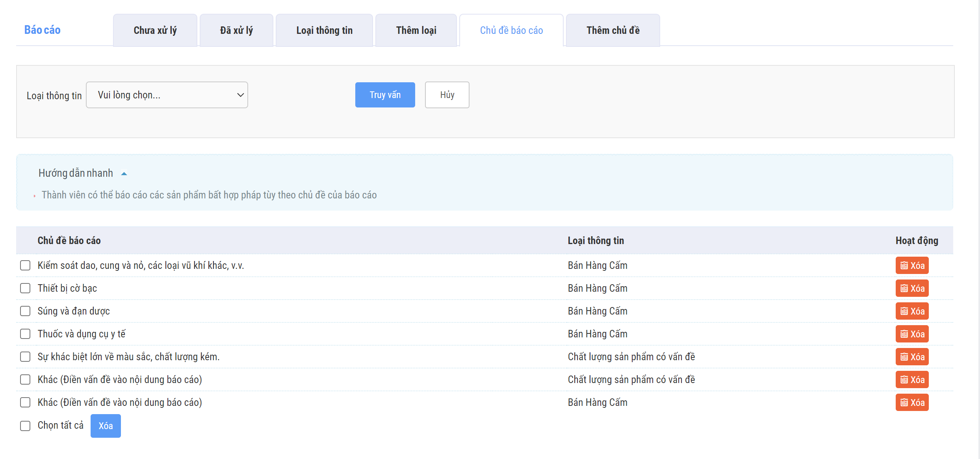Viewport: 980px width, 459px height.
Task: Remove the 'Kiểm soát dao, cung và nỏ' topic
Action: (912, 265)
